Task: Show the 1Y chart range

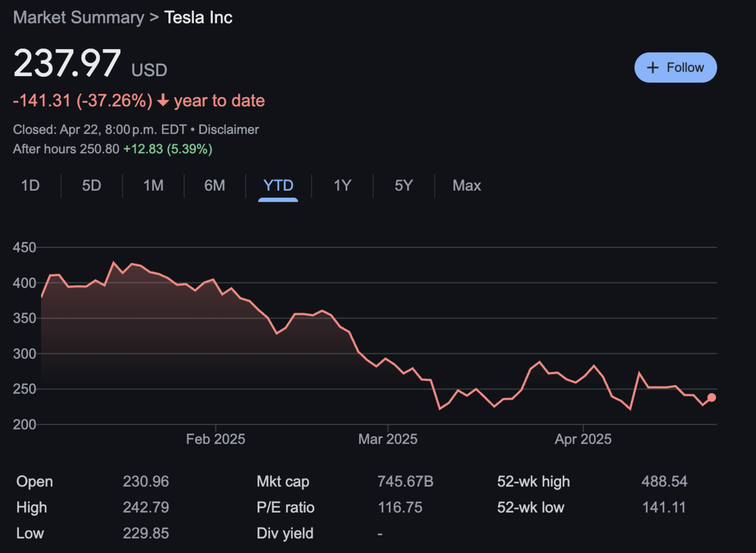Action: click(342, 186)
